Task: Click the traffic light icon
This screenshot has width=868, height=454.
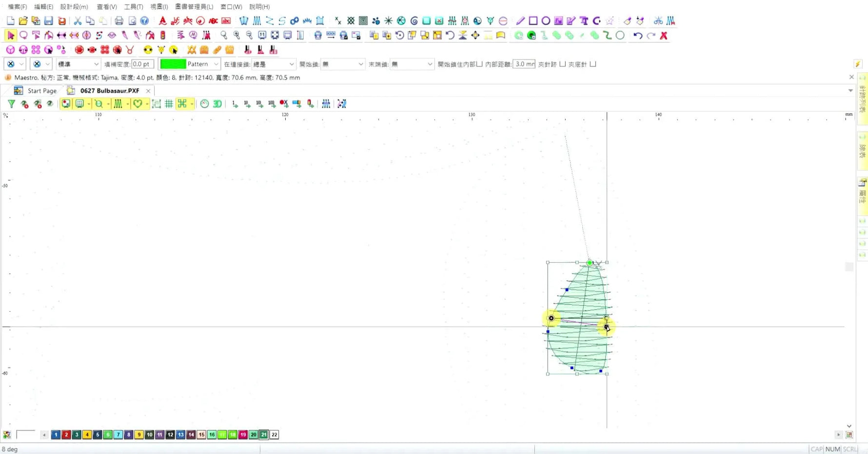Action: click(163, 35)
